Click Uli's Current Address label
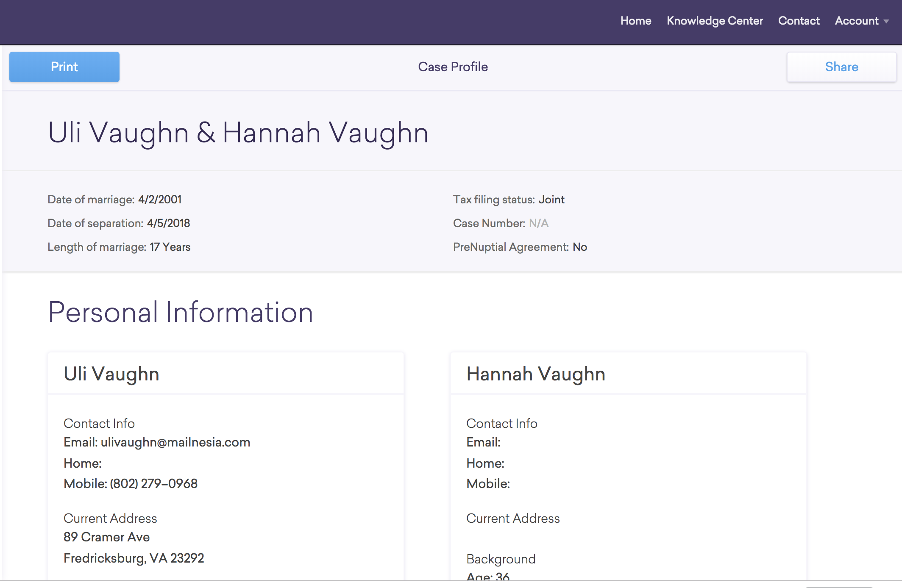The width and height of the screenshot is (902, 588). click(110, 519)
